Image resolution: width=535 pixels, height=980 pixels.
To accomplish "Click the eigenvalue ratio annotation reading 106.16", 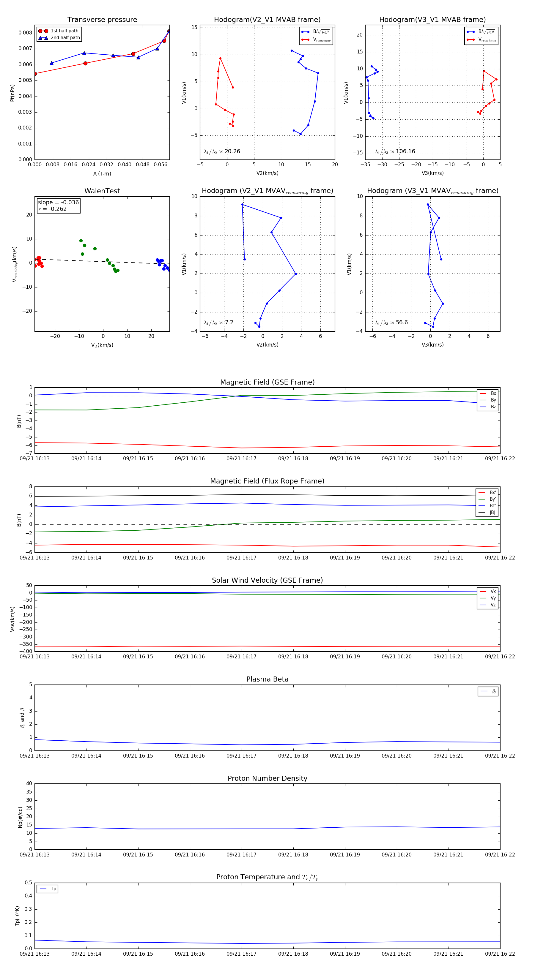I will (395, 151).
